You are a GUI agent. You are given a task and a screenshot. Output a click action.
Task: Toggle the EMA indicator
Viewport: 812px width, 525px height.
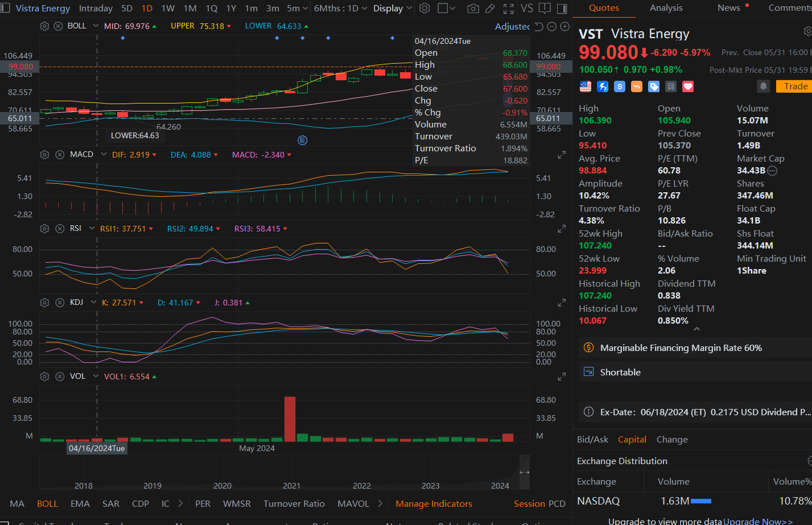tap(80, 504)
